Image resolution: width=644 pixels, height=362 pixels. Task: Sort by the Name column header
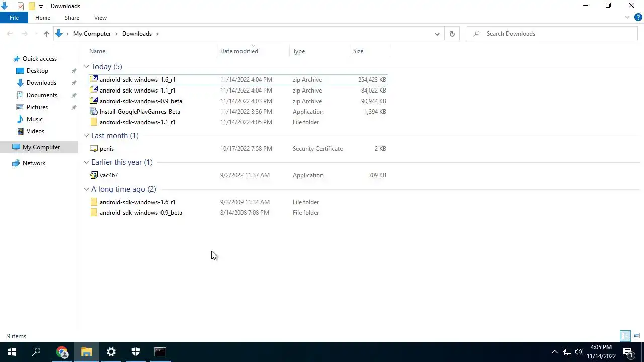pos(97,51)
